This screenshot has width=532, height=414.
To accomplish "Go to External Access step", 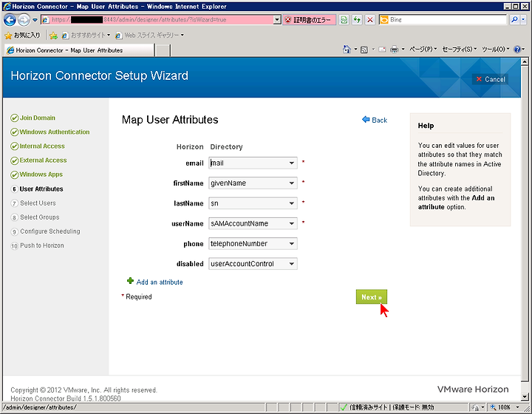I will [43, 160].
